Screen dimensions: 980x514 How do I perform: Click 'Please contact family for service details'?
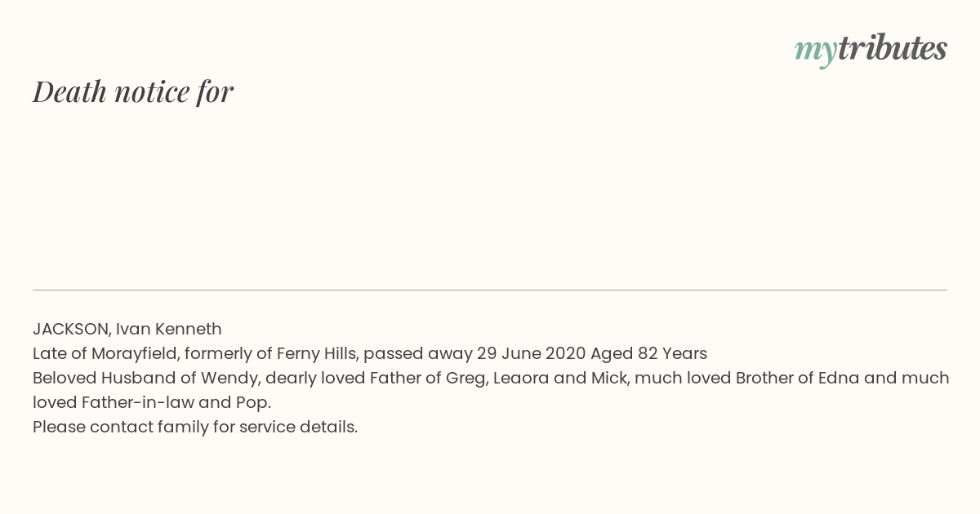click(195, 427)
